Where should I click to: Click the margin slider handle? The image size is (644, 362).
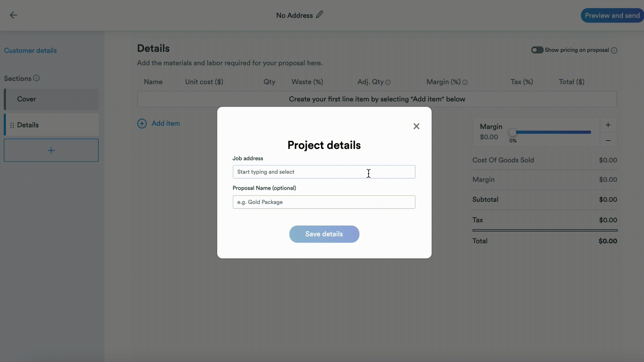click(512, 132)
